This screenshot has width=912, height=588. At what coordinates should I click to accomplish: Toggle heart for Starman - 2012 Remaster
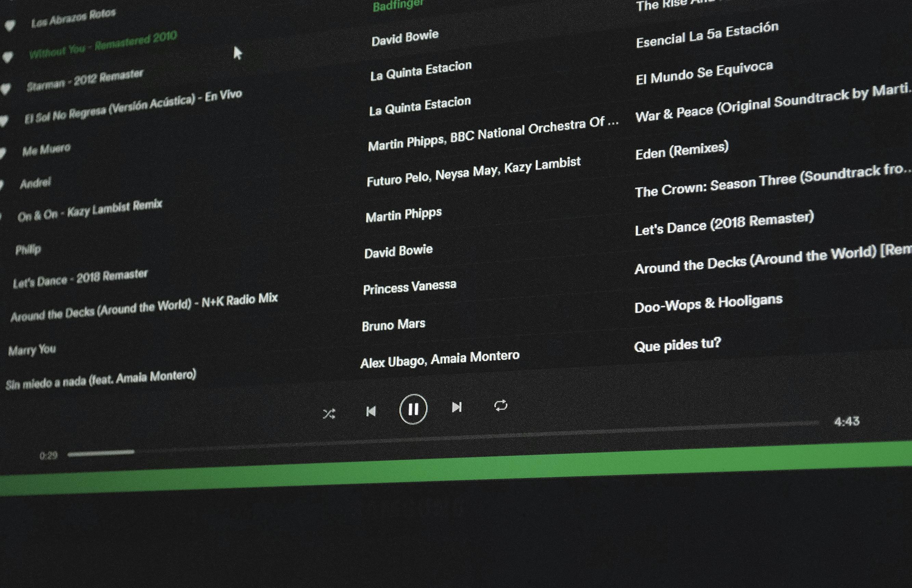5,89
